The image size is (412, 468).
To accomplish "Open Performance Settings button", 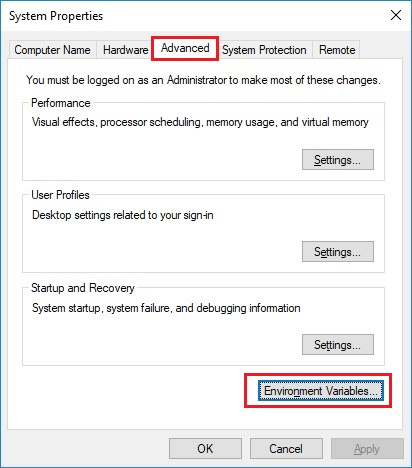I will pos(338,160).
